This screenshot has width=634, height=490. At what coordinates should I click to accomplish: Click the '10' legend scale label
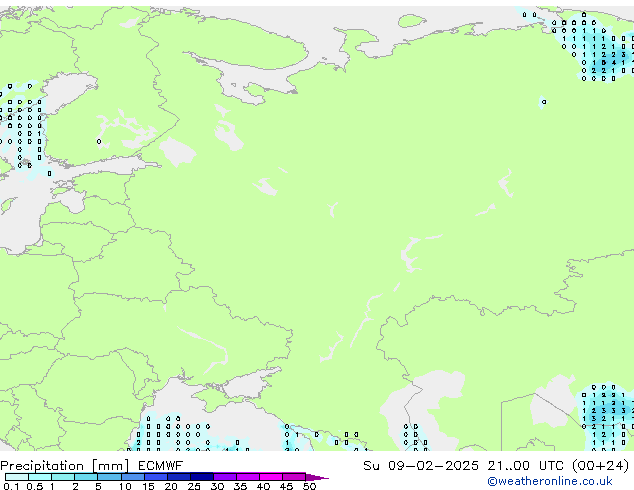[125, 486]
